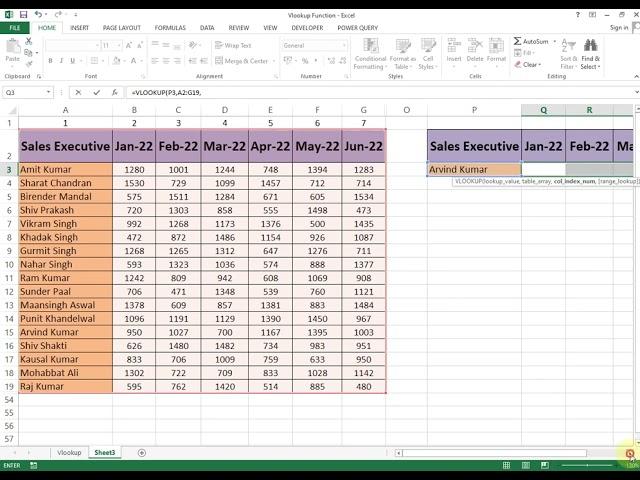Click the Fill Color bucket icon
Viewport: 640px width, 480px height.
[x=116, y=61]
